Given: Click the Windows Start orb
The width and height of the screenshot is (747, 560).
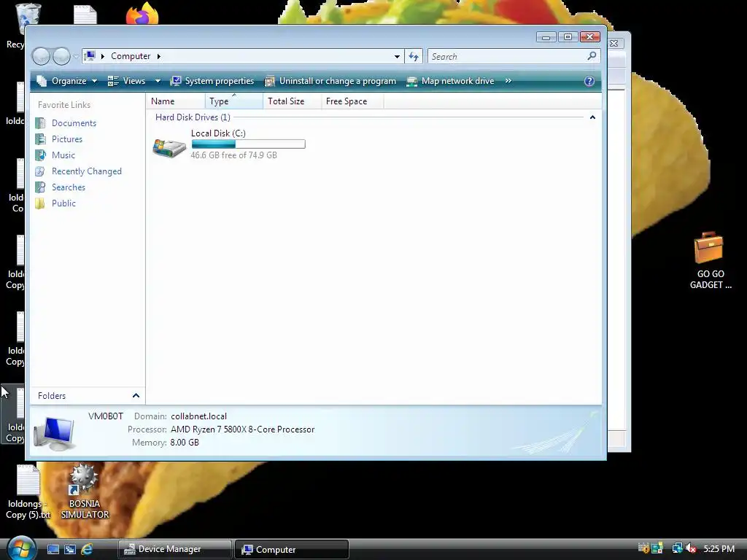Looking at the screenshot, I should pyautogui.click(x=21, y=548).
